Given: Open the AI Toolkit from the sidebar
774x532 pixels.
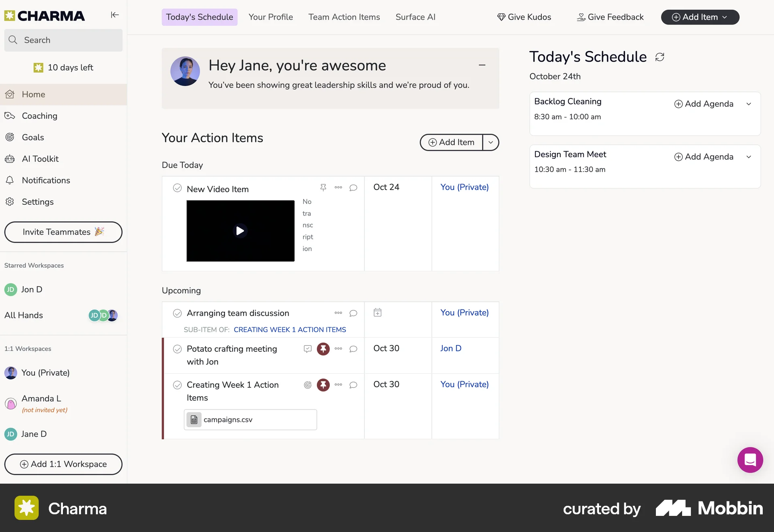Looking at the screenshot, I should click(x=10, y=159).
